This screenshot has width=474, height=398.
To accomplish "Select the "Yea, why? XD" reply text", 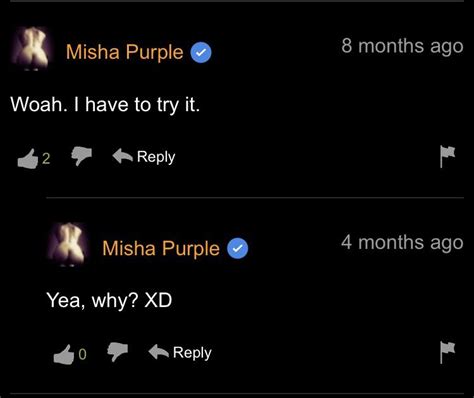I will 109,301.
